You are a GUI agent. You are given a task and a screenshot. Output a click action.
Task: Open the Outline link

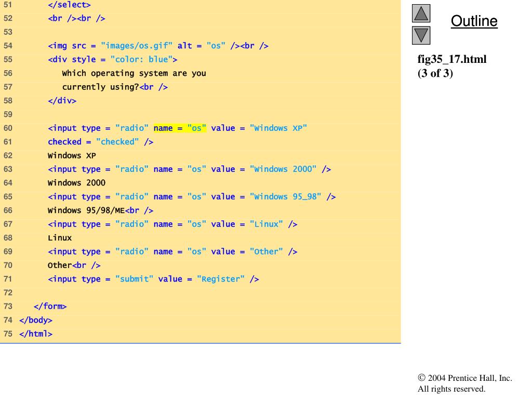pyautogui.click(x=474, y=21)
